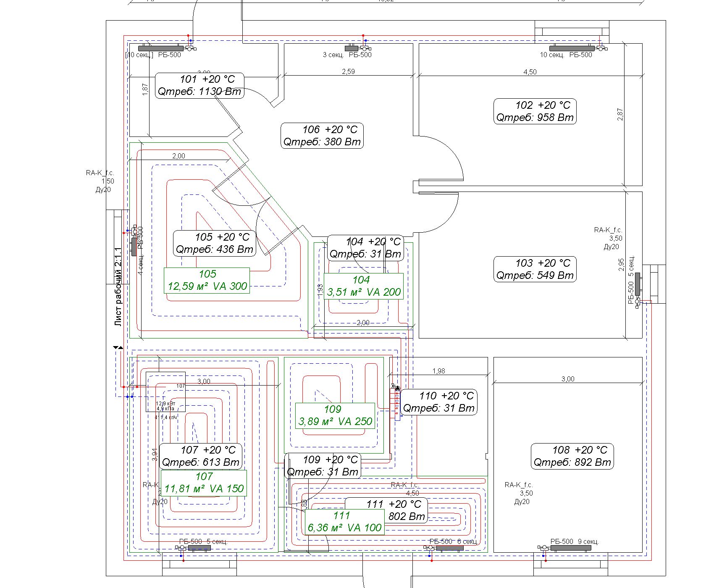Select the RA-K_f.c. 1,50 Ду20 pipe annotation
This screenshot has width=706, height=588.
pyautogui.click(x=100, y=181)
